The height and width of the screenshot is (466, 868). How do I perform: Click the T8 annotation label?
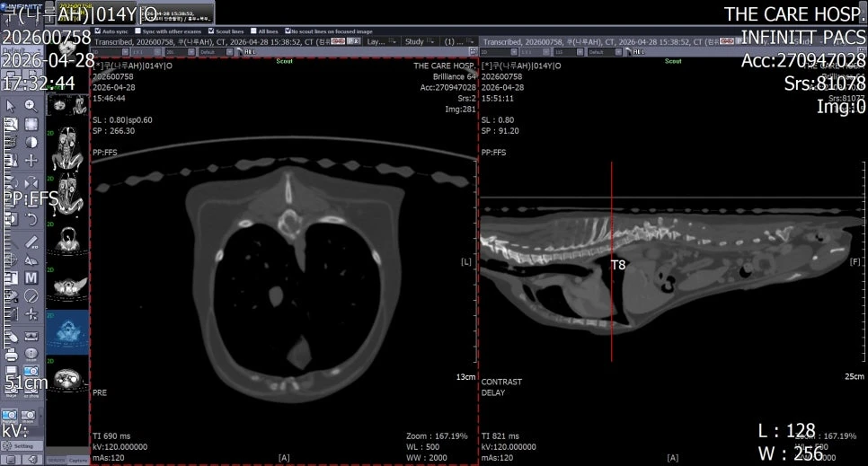pyautogui.click(x=618, y=265)
